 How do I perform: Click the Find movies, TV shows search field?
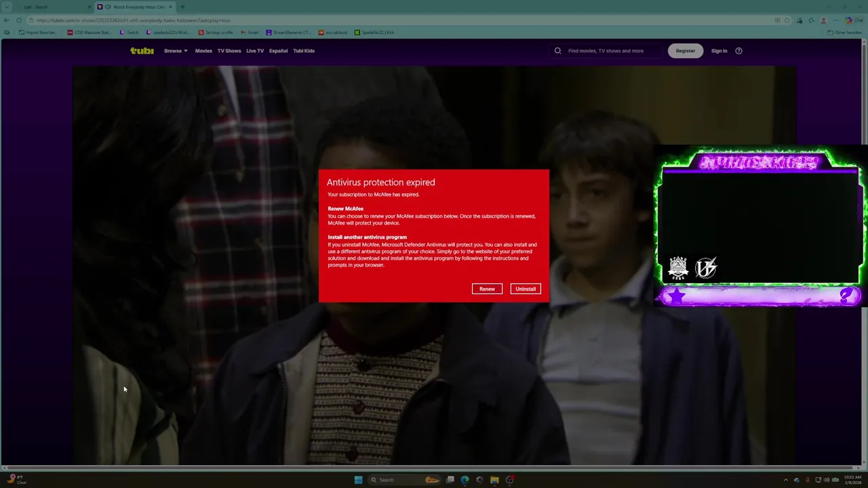[606, 51]
